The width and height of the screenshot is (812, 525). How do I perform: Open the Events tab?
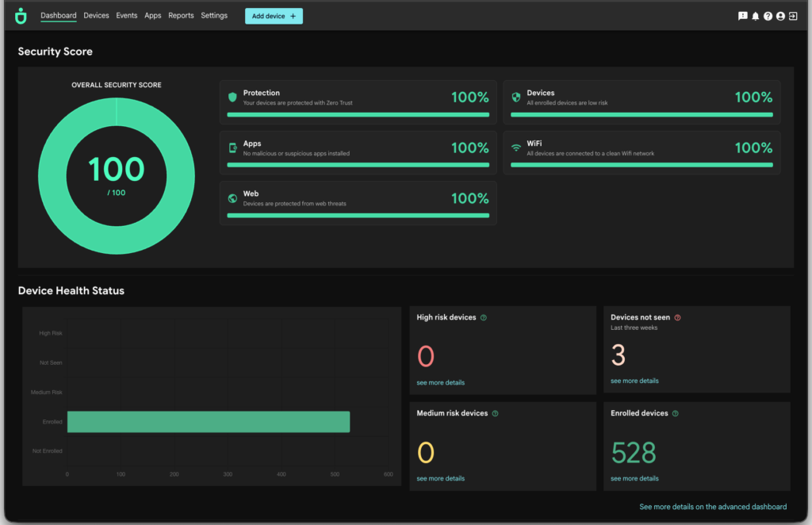126,16
